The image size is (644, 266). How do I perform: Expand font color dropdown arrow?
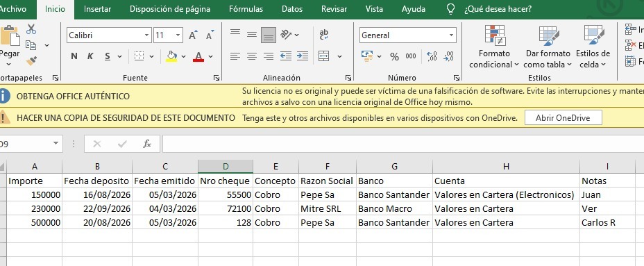(211, 56)
